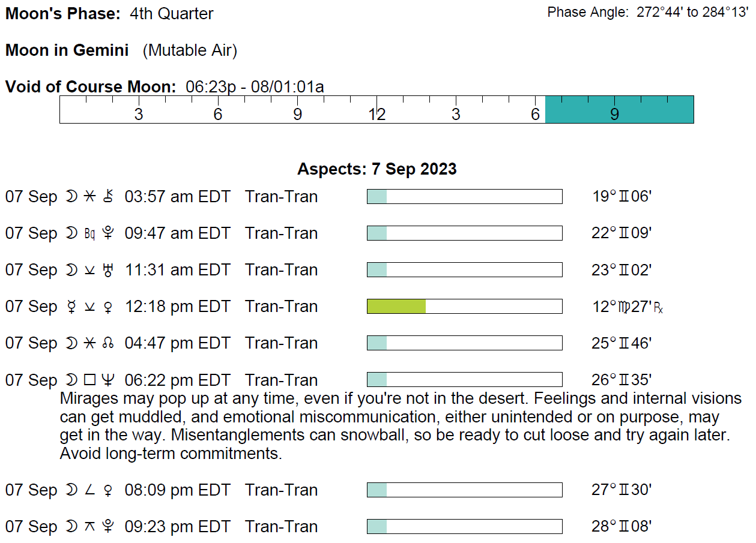
Task: Click the green progress bar for 12:18 pm
Action: point(396,307)
